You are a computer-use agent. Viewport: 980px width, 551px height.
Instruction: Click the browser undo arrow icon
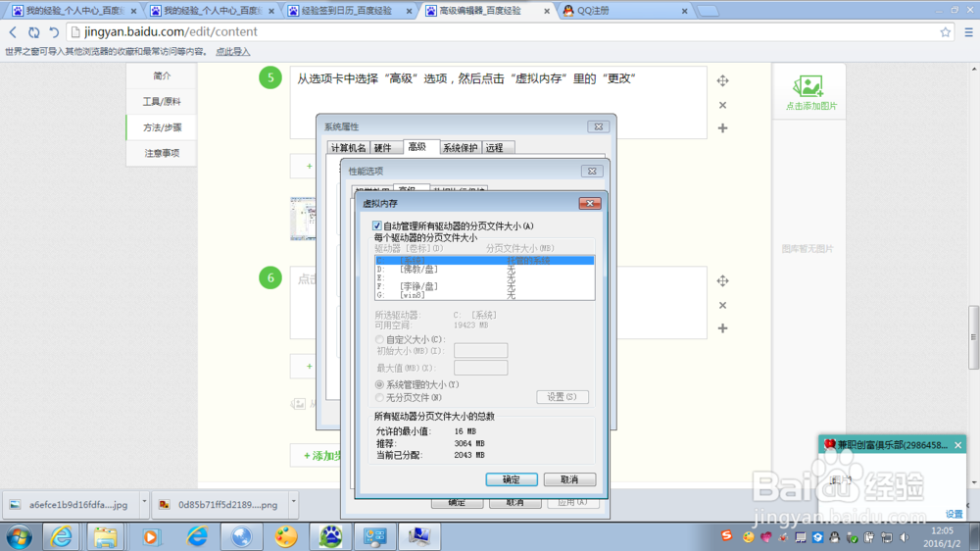coord(54,32)
